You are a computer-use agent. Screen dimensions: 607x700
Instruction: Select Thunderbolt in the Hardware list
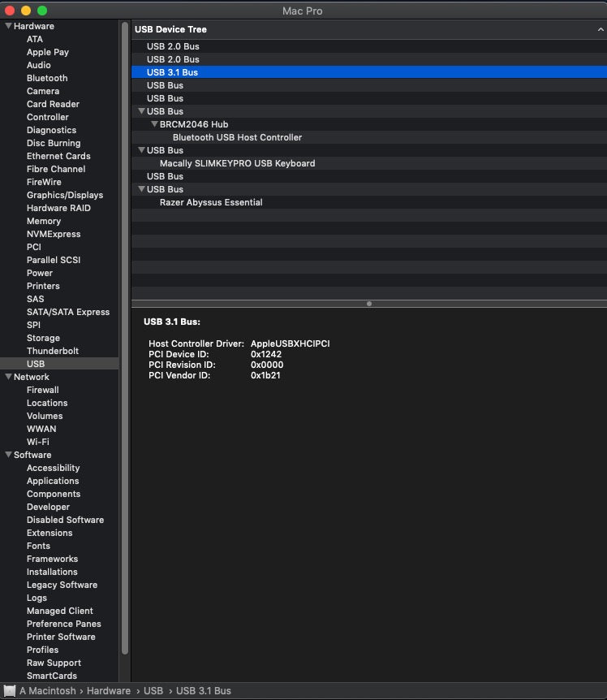(52, 351)
